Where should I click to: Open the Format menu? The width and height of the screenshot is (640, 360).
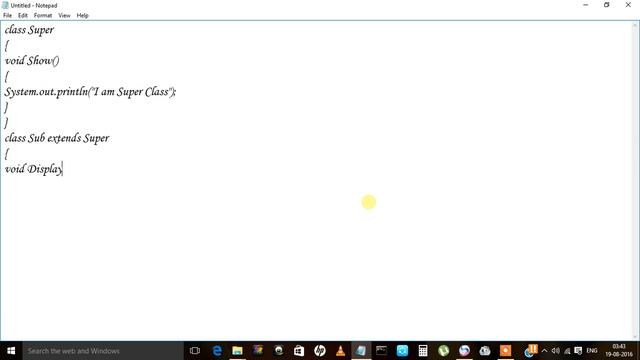43,16
